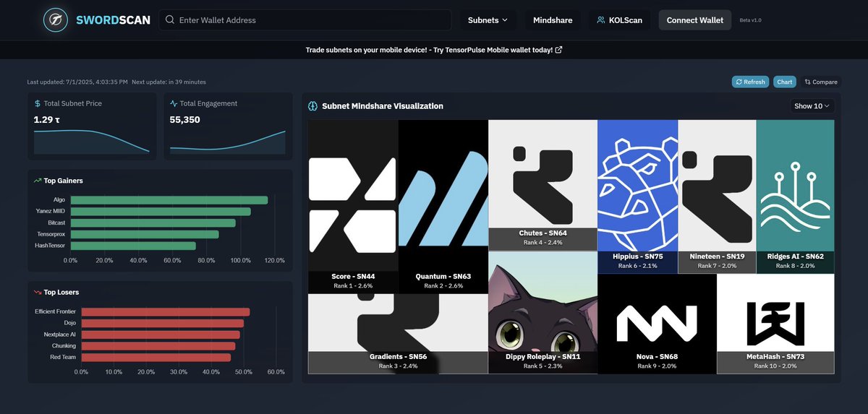
Task: Open the Ridges AI SN62 tile
Action: (x=795, y=197)
